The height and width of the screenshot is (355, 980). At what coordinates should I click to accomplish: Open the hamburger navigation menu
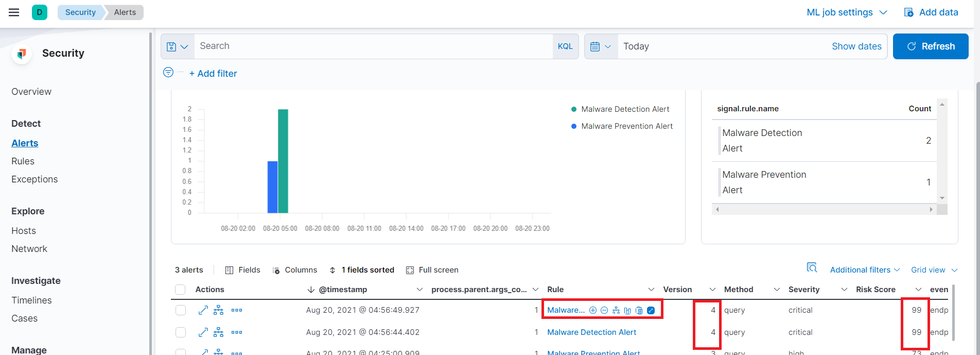(x=14, y=12)
